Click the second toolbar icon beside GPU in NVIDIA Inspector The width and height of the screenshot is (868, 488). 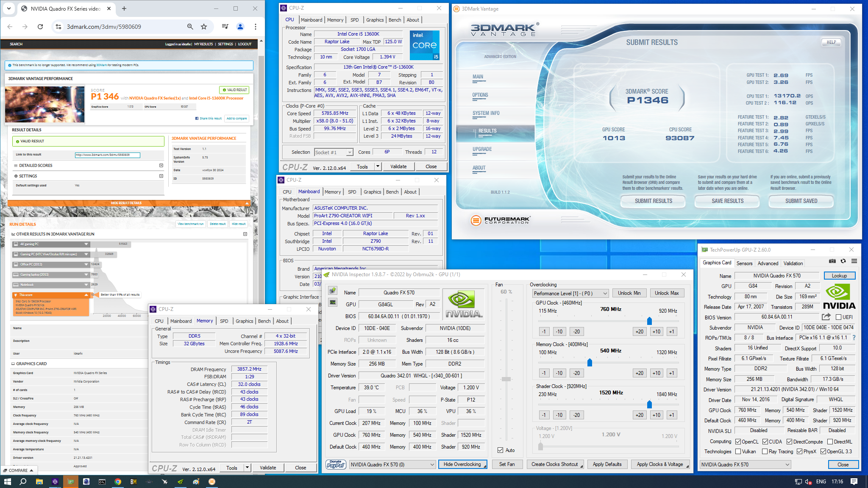click(333, 302)
